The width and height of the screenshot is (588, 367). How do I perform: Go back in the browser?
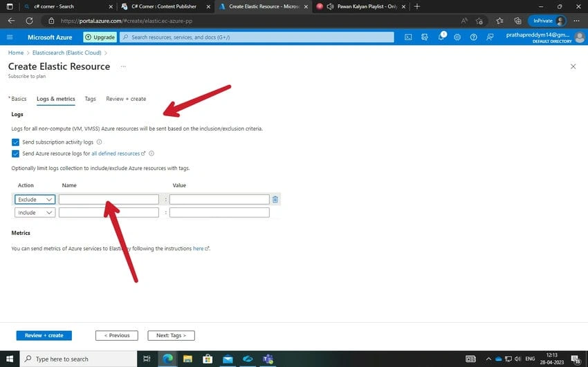[x=11, y=21]
